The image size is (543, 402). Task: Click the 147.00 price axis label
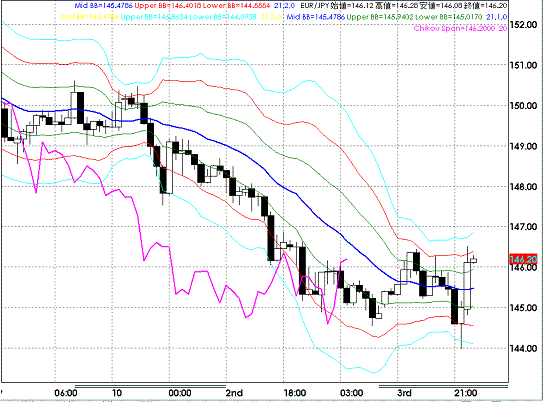[523, 227]
